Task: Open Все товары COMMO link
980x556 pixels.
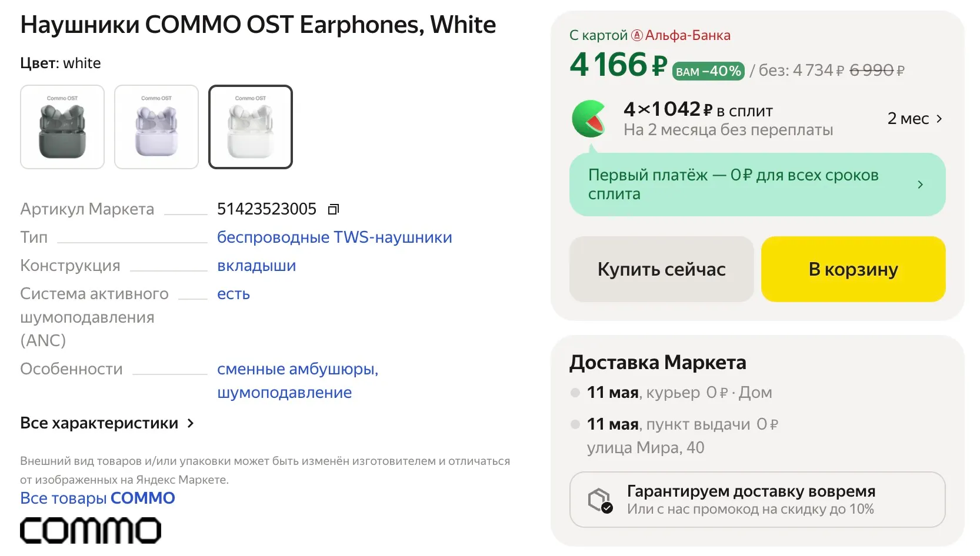Action: (98, 498)
